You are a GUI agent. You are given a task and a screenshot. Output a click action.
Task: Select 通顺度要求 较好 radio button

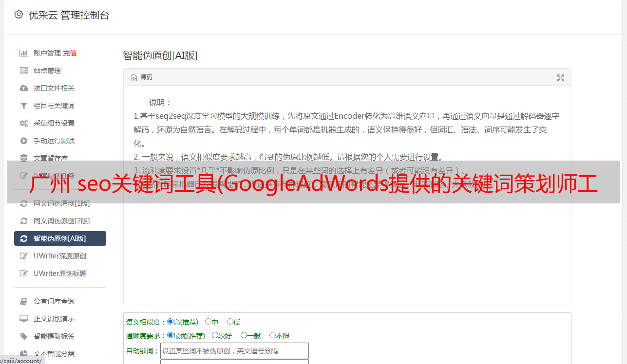point(215,335)
